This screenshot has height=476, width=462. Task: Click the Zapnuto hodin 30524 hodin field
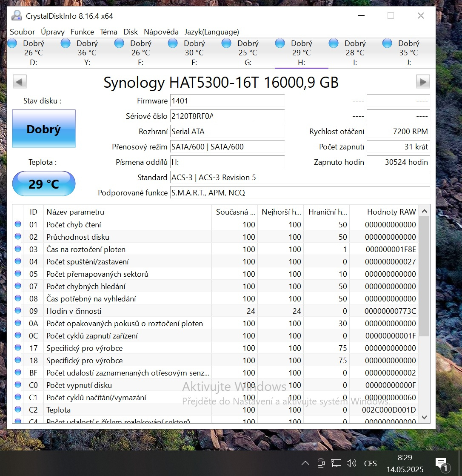(398, 162)
